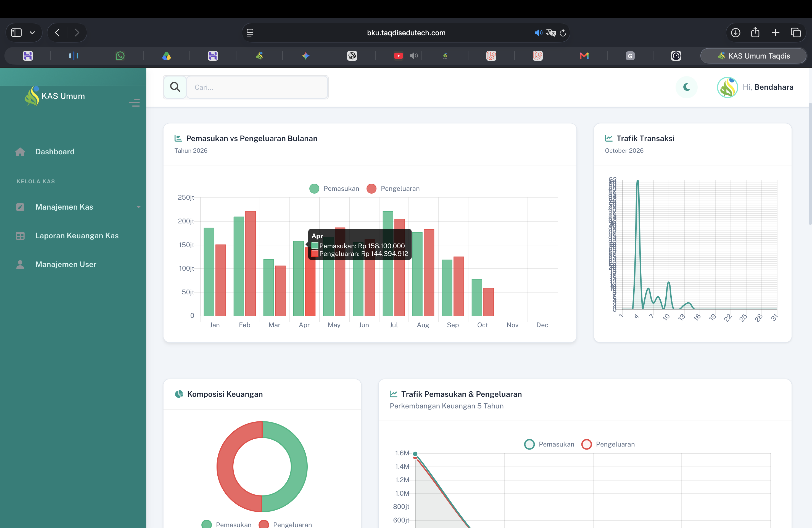This screenshot has width=812, height=528.
Task: Toggle Pengeluaran series in monthly bar chart legend
Action: click(393, 189)
